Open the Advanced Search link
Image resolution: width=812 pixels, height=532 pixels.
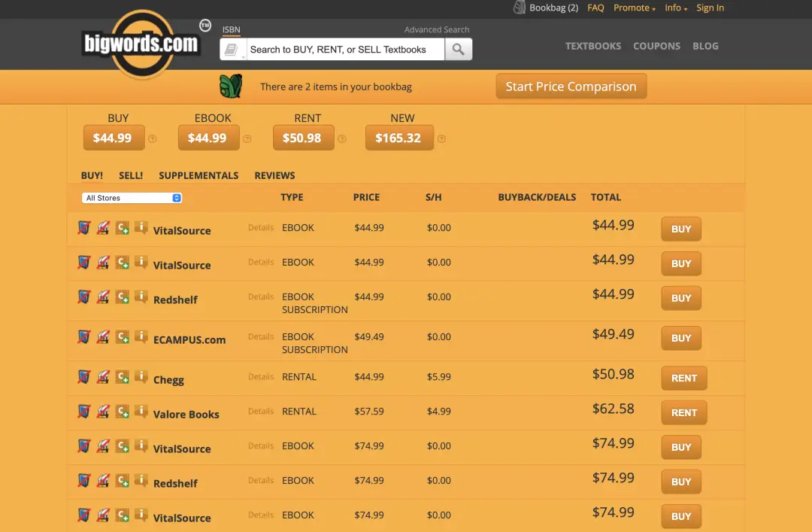[437, 29]
